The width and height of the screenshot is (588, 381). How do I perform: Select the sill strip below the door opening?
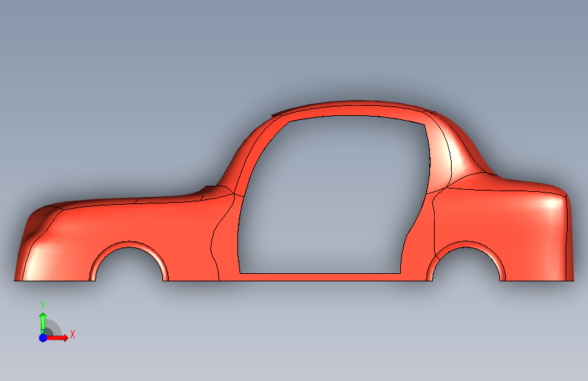[319, 277]
